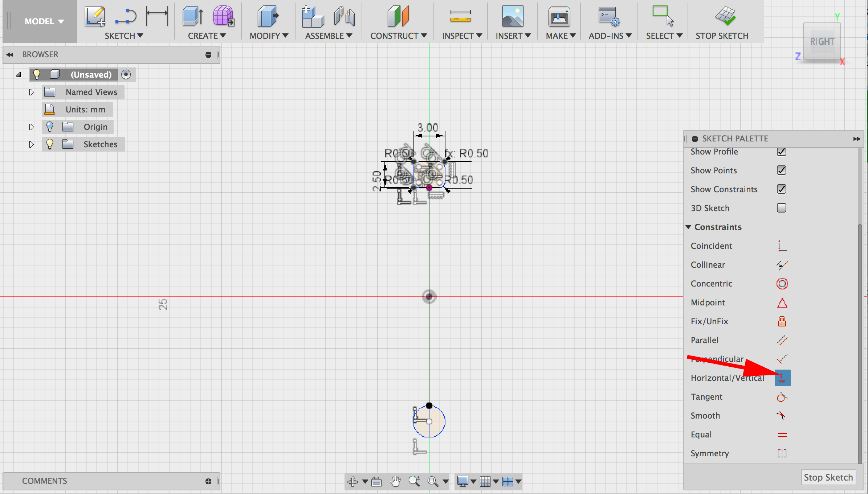This screenshot has width=868, height=494.
Task: Click the Orbit navigation icon
Action: (353, 481)
